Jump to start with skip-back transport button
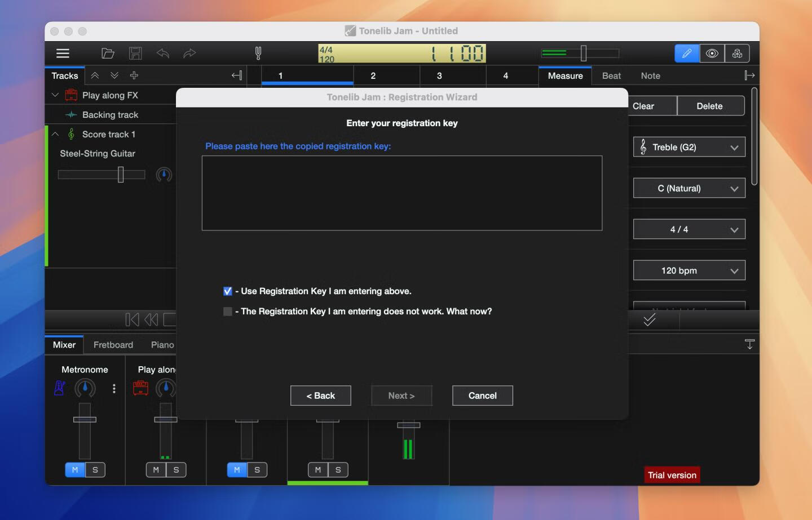 [132, 320]
